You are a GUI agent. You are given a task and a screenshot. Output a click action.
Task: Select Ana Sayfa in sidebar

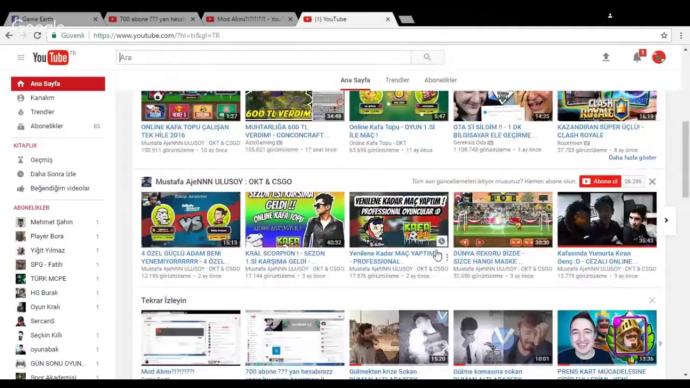(58, 84)
